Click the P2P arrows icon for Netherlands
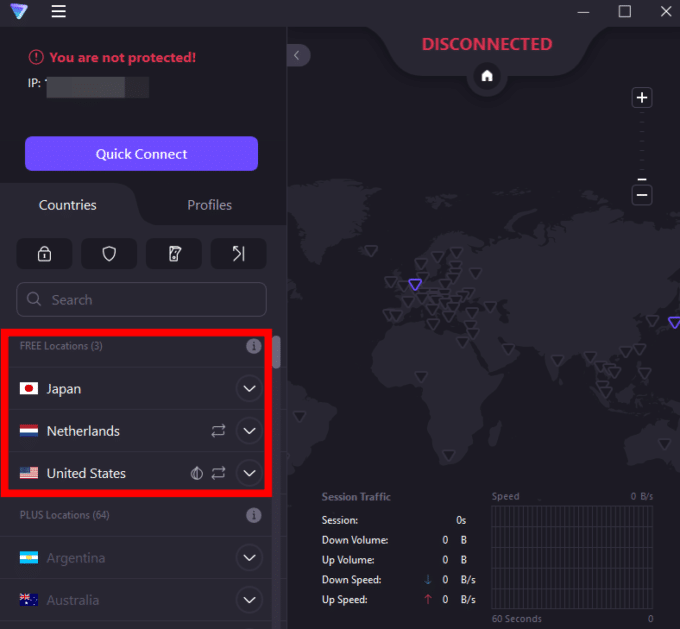Image resolution: width=680 pixels, height=629 pixels. click(x=218, y=431)
